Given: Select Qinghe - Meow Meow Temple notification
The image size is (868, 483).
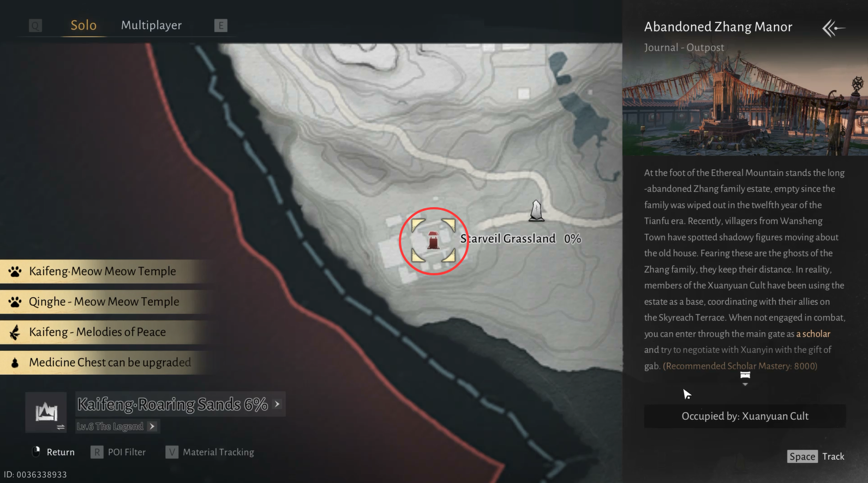Looking at the screenshot, I should [104, 301].
